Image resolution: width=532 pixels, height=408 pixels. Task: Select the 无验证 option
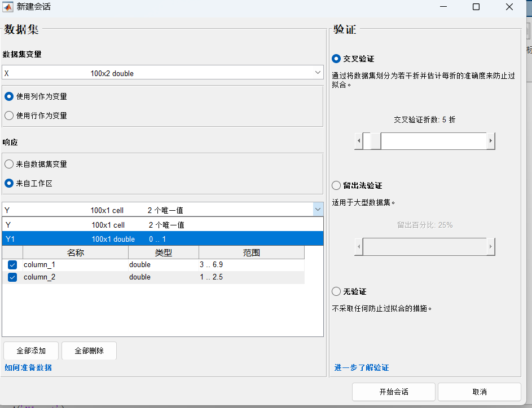click(336, 291)
